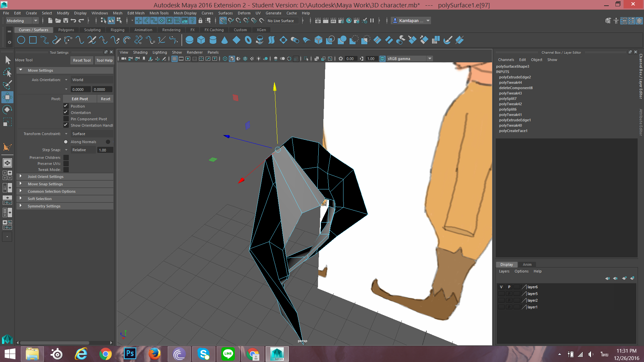Click the Save scene icon

pos(66,21)
